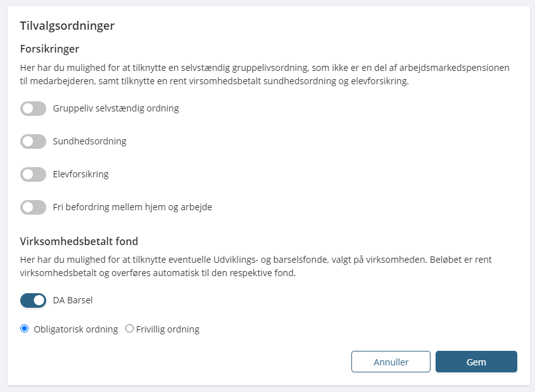Screen dimensions: 535x392
Task: Click the Fri befordring mellem hjem og arbejde text
Action: pyautogui.click(x=132, y=207)
